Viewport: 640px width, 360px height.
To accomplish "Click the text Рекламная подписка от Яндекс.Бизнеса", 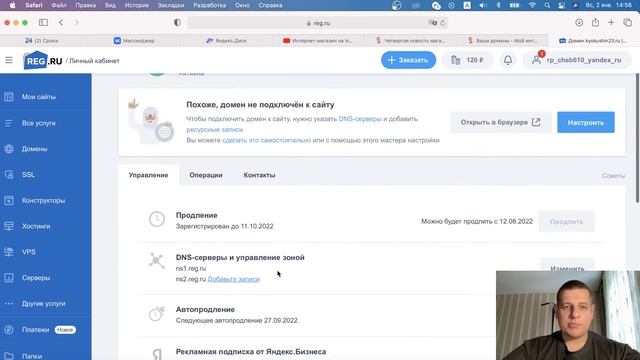I will [251, 352].
